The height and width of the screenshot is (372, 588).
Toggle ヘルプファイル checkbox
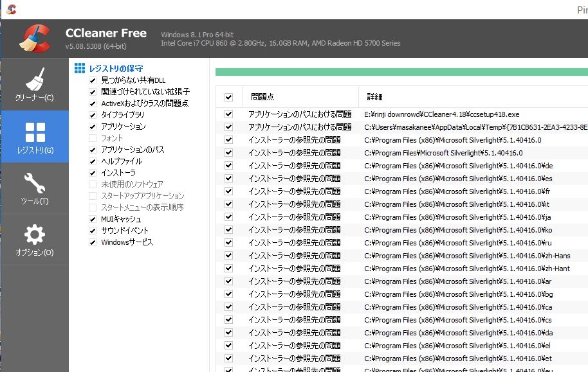pyautogui.click(x=93, y=161)
